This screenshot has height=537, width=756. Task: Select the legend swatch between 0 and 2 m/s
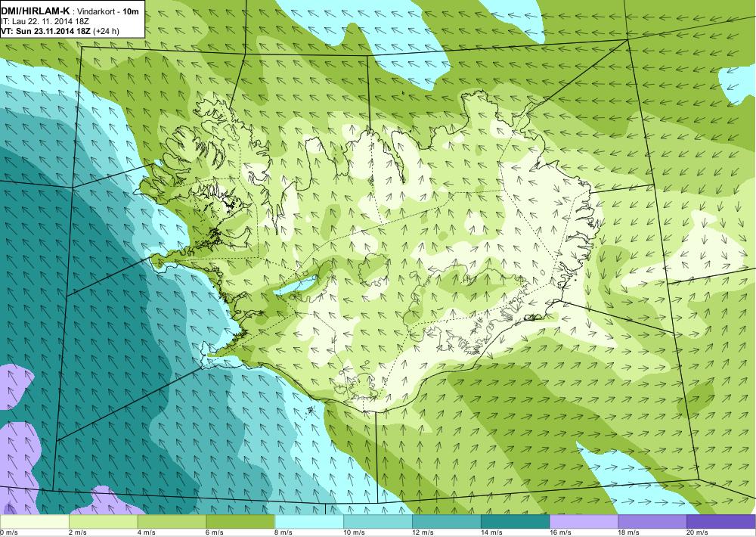pyautogui.click(x=35, y=522)
